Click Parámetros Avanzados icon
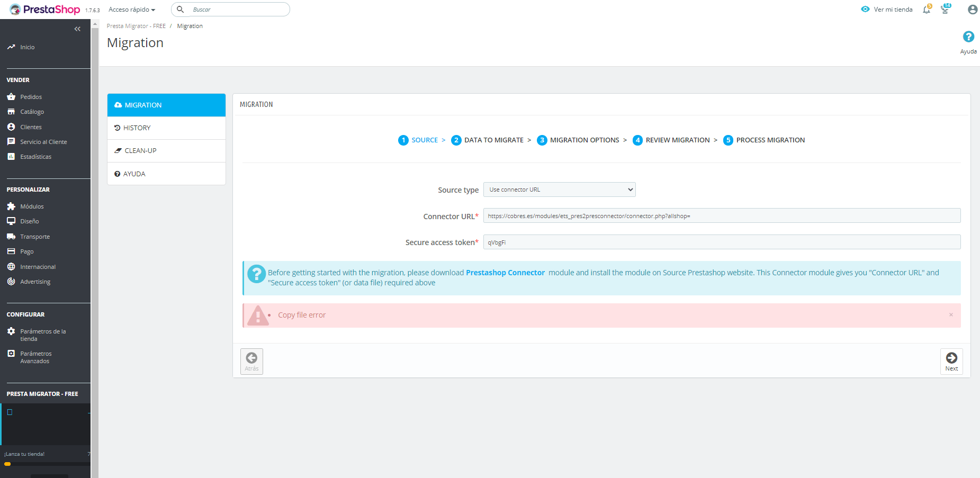This screenshot has width=980, height=478. click(11, 354)
